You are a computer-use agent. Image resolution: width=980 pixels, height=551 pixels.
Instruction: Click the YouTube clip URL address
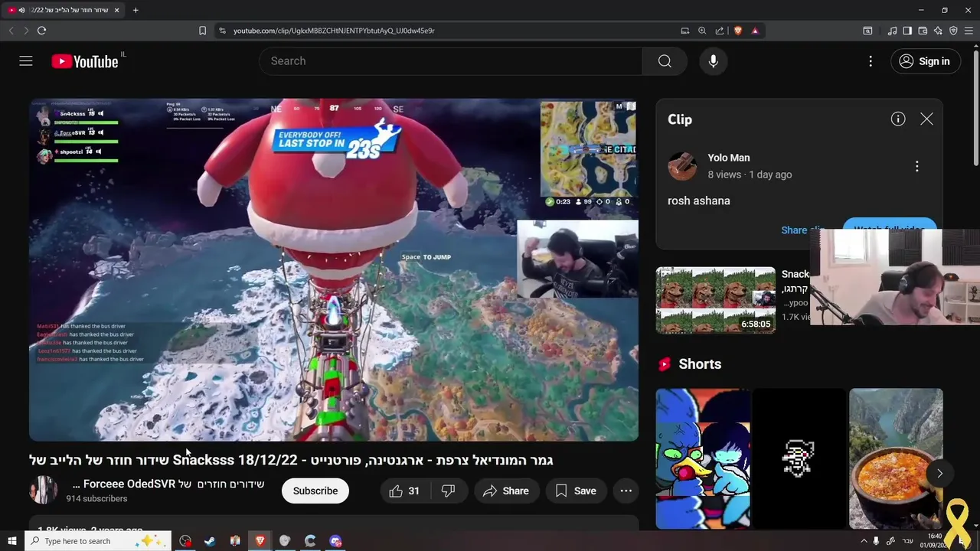(x=334, y=31)
